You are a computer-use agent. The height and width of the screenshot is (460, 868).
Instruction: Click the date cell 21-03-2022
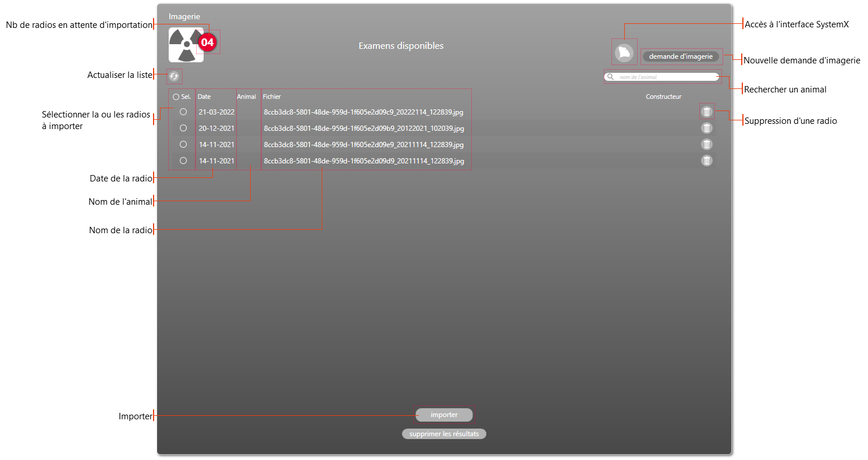click(x=216, y=112)
